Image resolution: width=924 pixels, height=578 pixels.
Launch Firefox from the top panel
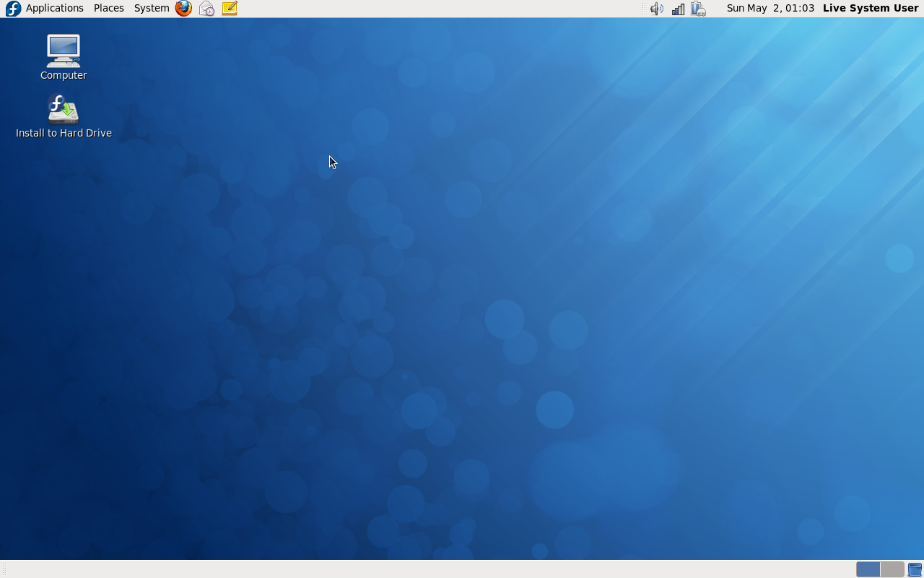click(184, 8)
